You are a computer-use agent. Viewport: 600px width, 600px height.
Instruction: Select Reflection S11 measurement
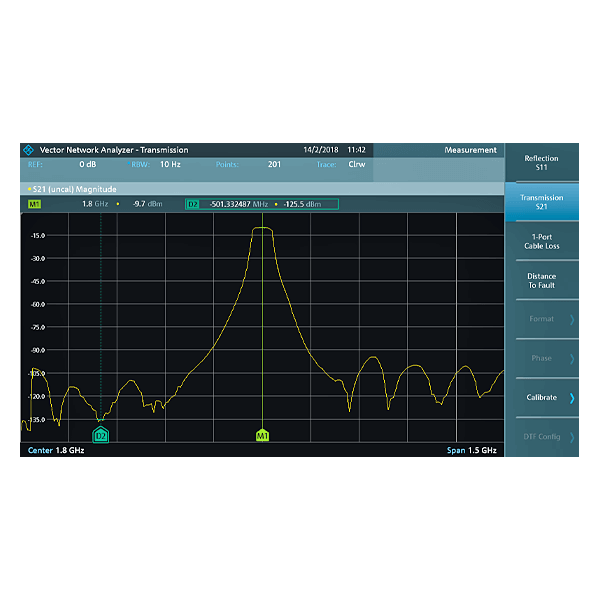[x=541, y=163]
